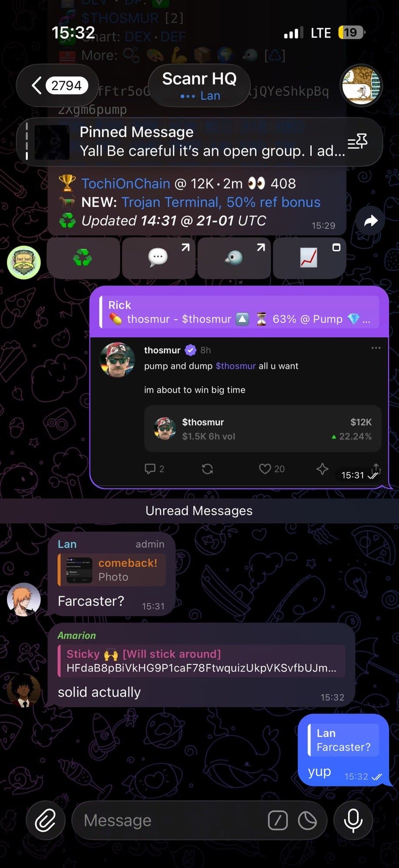Viewport: 399px width, 868px height.
Task: Open the pinned messages list icon
Action: coord(358,141)
